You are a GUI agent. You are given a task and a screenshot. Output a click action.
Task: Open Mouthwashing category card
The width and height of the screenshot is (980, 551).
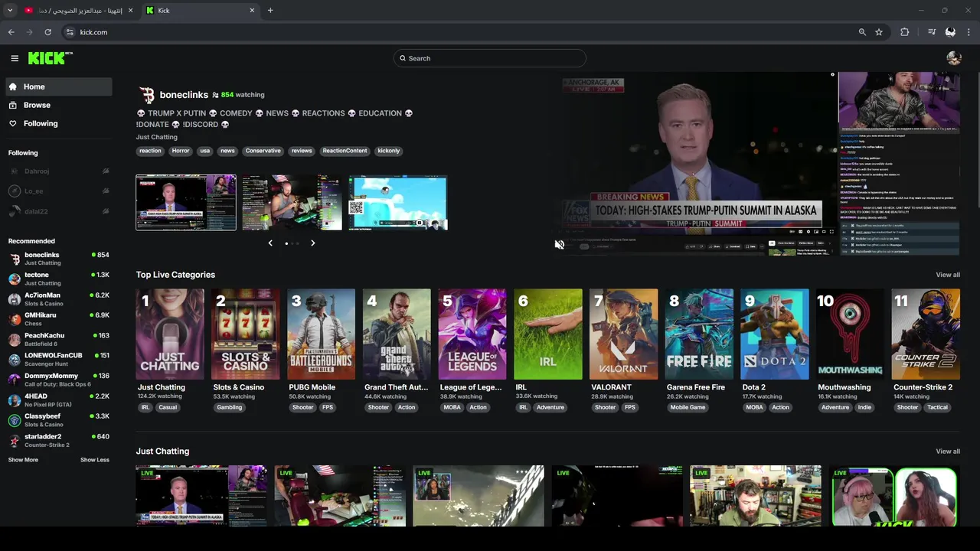point(850,334)
